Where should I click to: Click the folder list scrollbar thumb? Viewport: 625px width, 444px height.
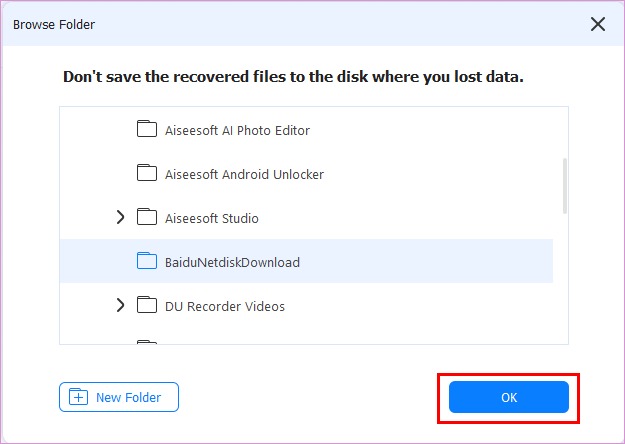(565, 185)
